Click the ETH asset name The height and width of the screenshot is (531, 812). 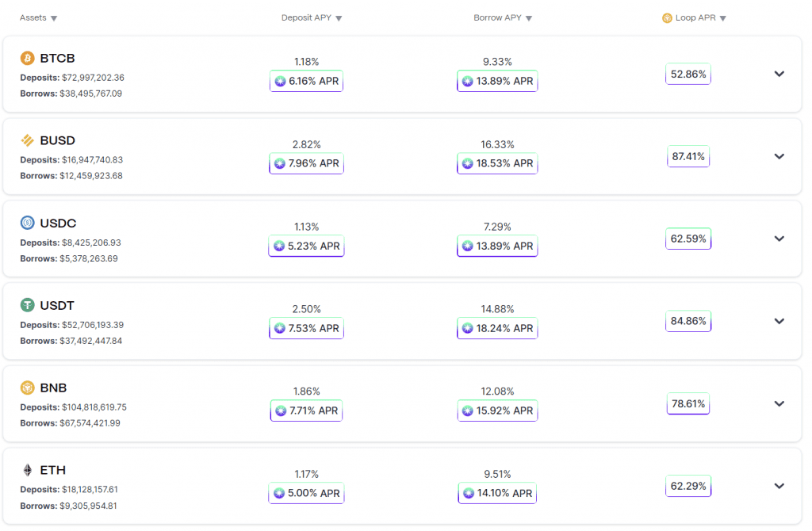click(53, 470)
